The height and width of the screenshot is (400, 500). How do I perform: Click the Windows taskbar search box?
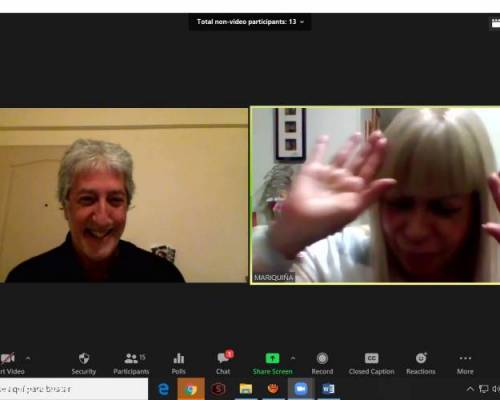coord(74,389)
